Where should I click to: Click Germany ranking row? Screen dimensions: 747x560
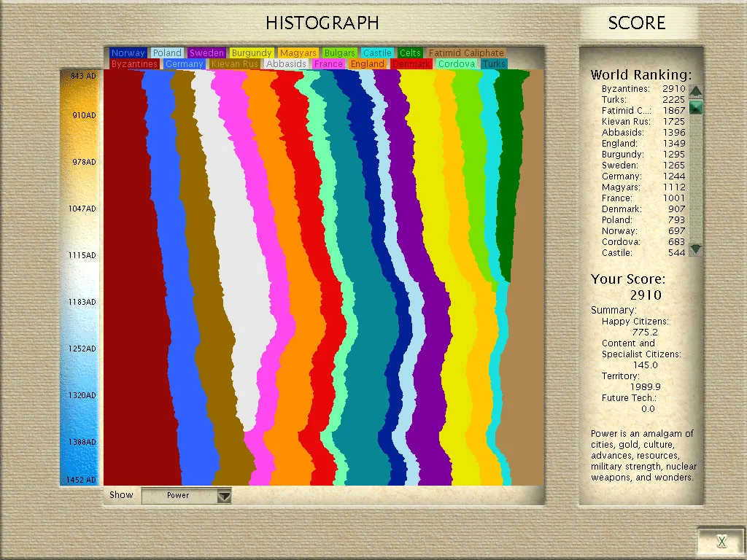(643, 176)
